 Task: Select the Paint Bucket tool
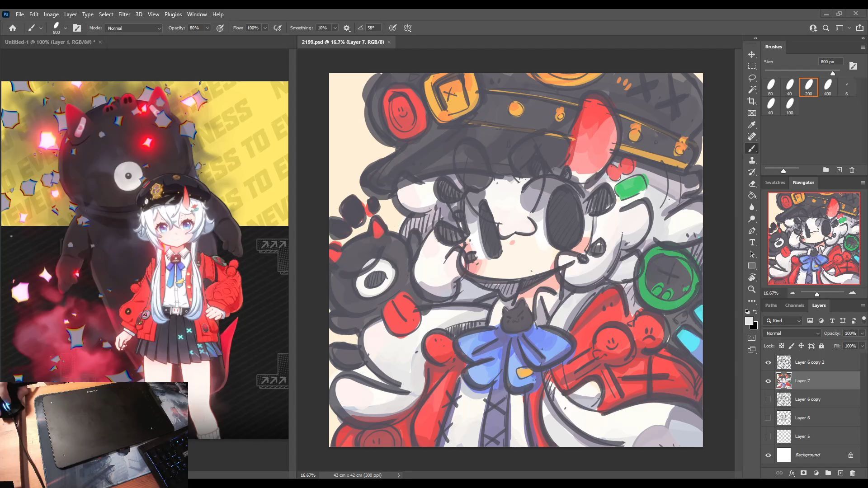(x=752, y=195)
